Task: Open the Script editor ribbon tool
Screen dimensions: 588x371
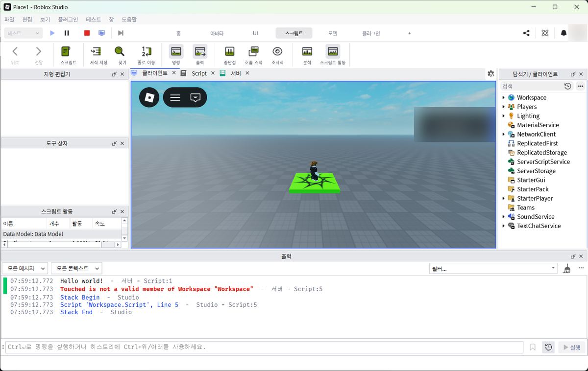Action: 68,55
